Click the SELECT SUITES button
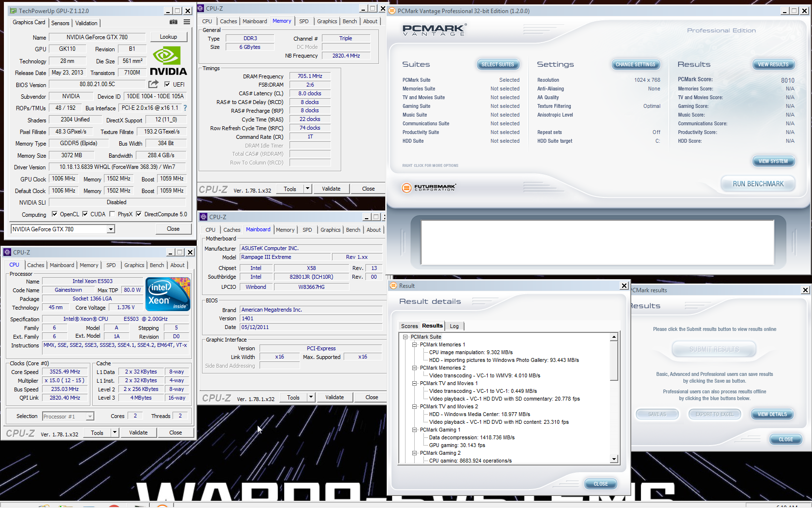 pos(497,64)
